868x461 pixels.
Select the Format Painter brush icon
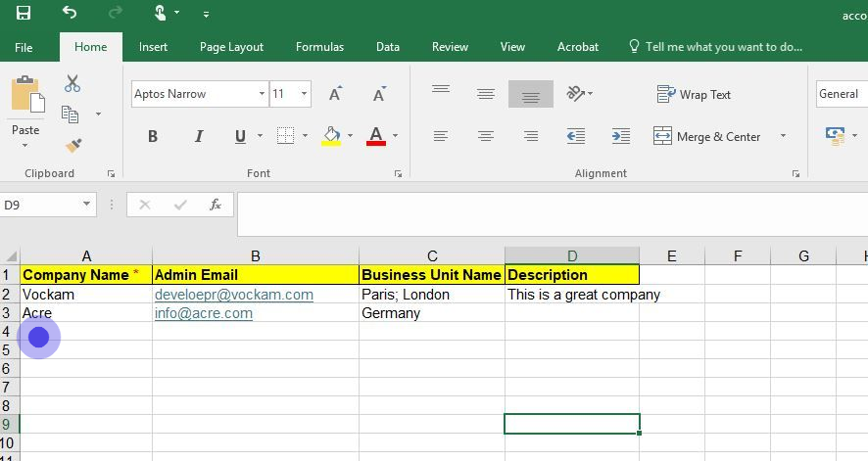point(73,145)
